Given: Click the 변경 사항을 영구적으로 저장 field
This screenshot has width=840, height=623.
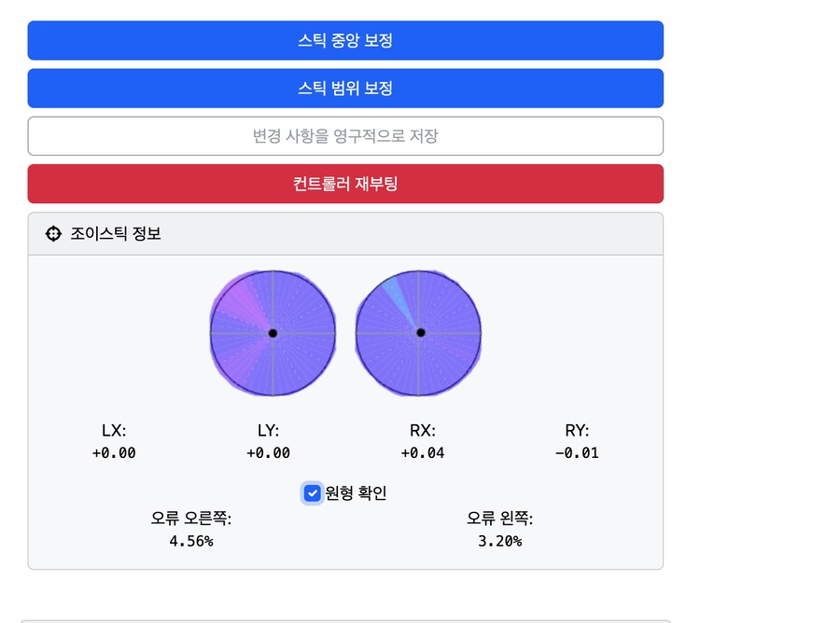Looking at the screenshot, I should click(x=345, y=135).
